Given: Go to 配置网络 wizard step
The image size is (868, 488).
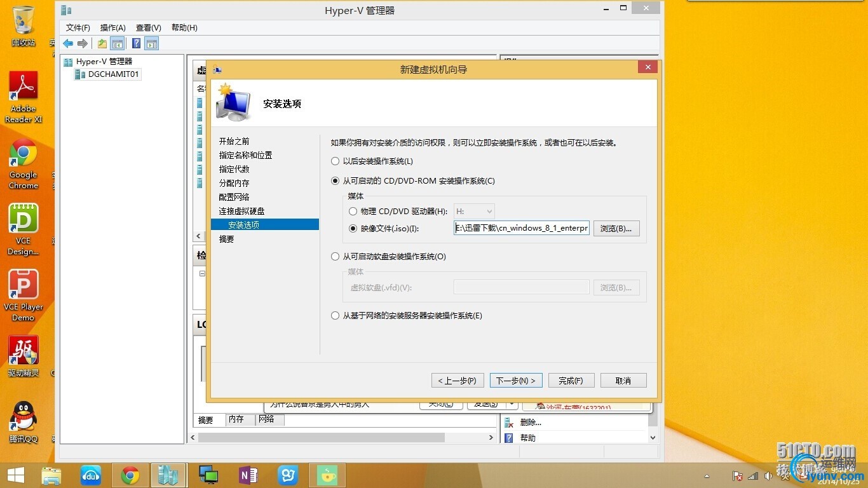Looking at the screenshot, I should coord(234,197).
